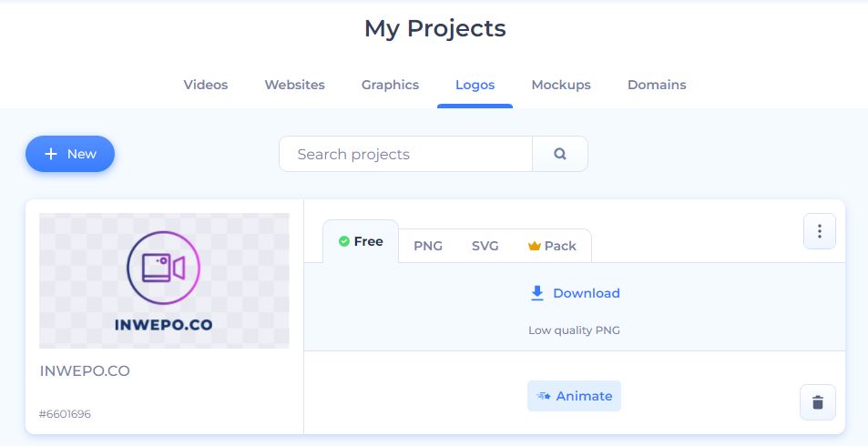This screenshot has width=868, height=446.
Task: Select the Free download option tab
Action: (361, 241)
